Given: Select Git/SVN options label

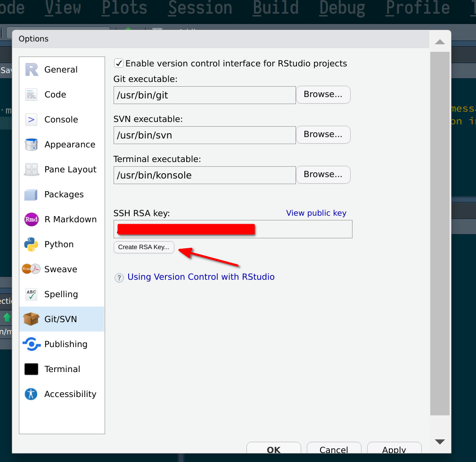Looking at the screenshot, I should click(x=61, y=319).
